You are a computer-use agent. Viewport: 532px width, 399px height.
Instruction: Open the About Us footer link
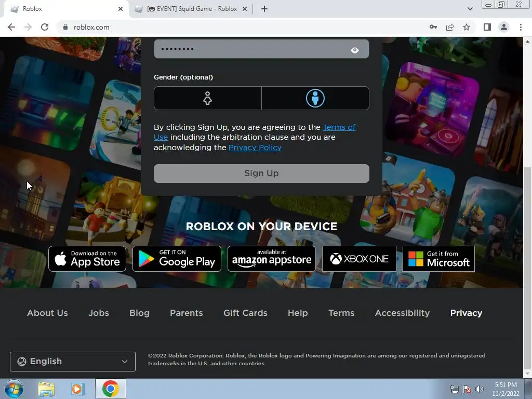(47, 313)
